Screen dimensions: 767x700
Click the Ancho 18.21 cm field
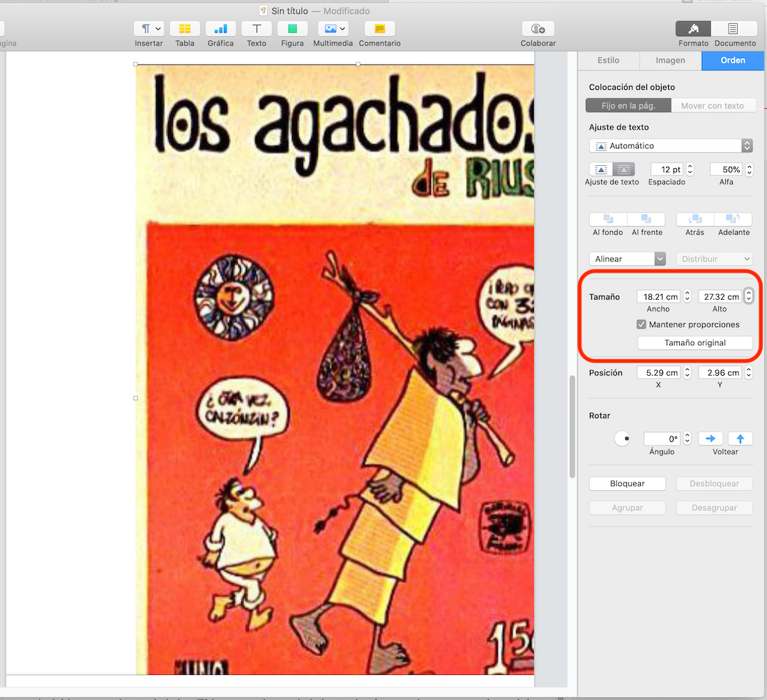coord(658,296)
